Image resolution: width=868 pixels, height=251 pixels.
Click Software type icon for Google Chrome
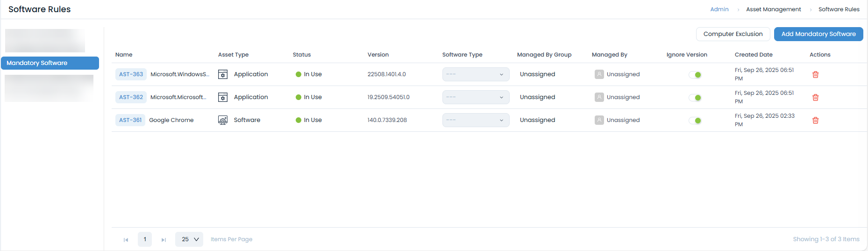pos(223,120)
